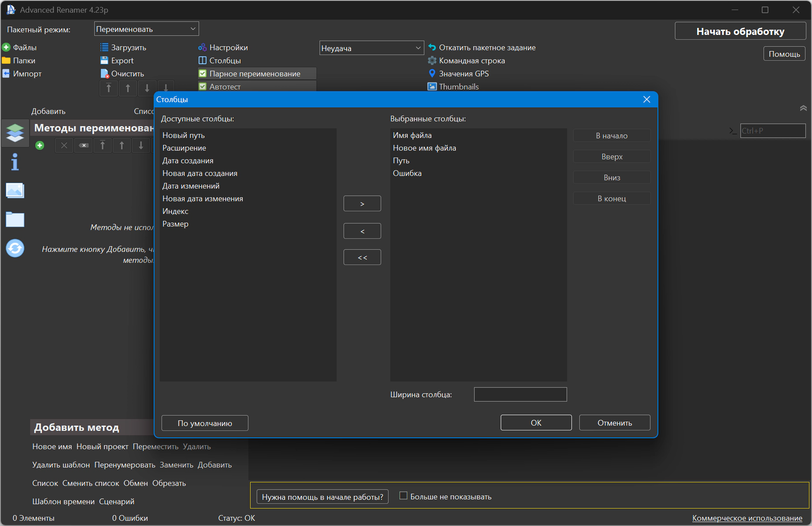The width and height of the screenshot is (812, 526).
Task: Click the Помощь button
Action: pos(784,54)
